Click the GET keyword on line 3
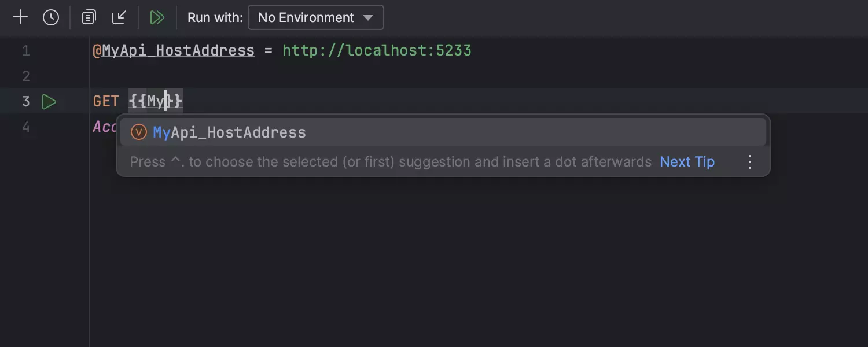The image size is (868, 347). coord(106,102)
